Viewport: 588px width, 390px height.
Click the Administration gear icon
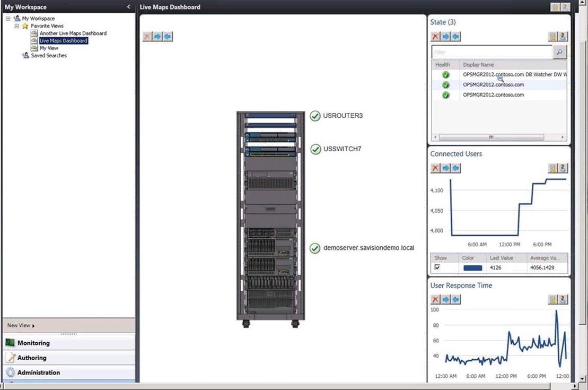[11, 372]
